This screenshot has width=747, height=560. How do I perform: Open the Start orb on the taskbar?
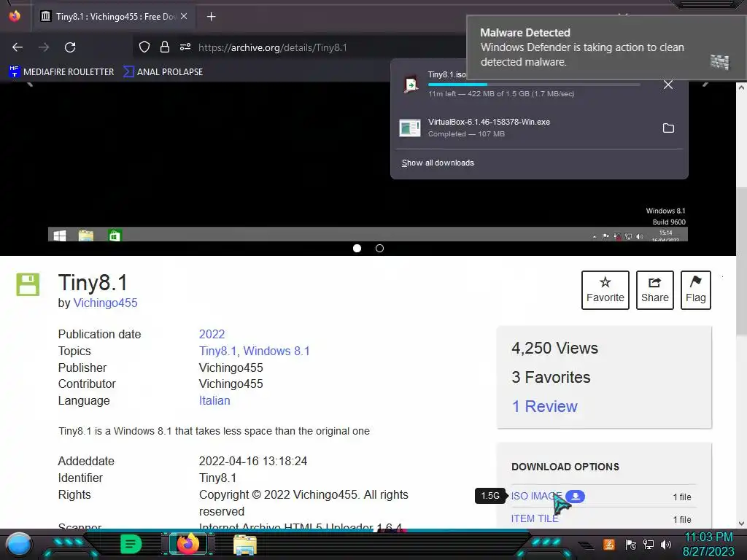pos(19,545)
